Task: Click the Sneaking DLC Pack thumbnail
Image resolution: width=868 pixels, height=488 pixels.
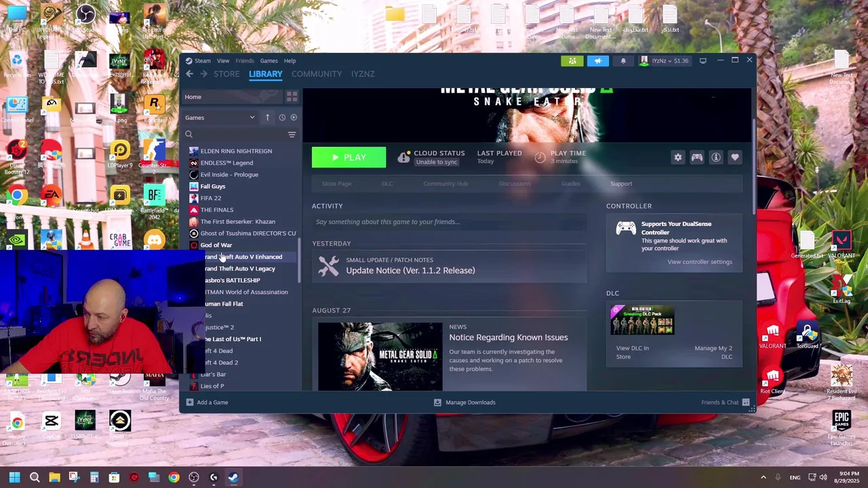Action: click(642, 320)
